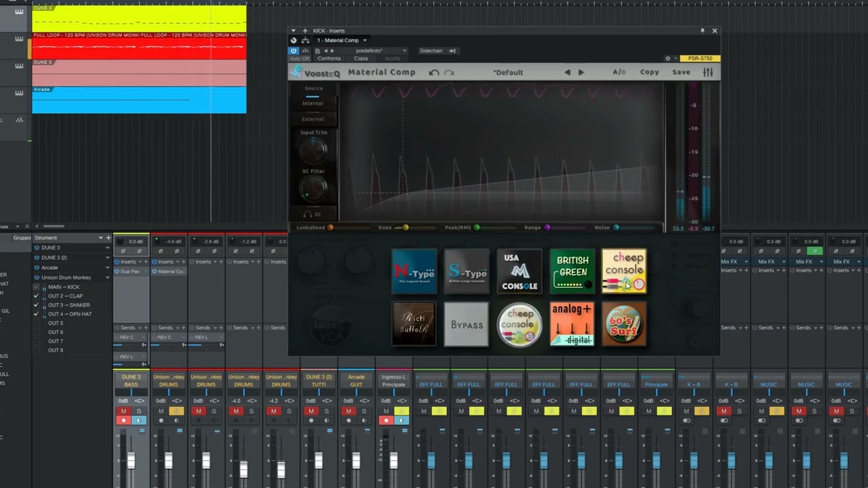Choose the S-Type console thumbnail

pos(467,271)
